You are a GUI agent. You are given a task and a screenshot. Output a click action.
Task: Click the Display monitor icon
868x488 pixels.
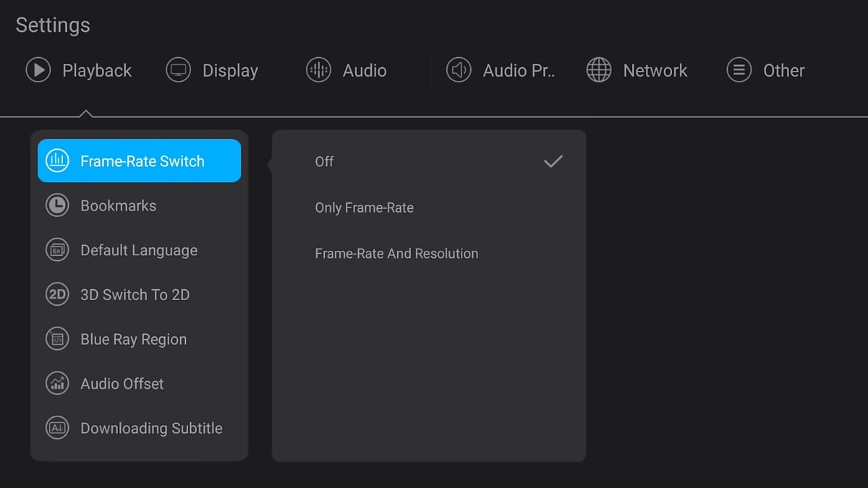coord(178,70)
